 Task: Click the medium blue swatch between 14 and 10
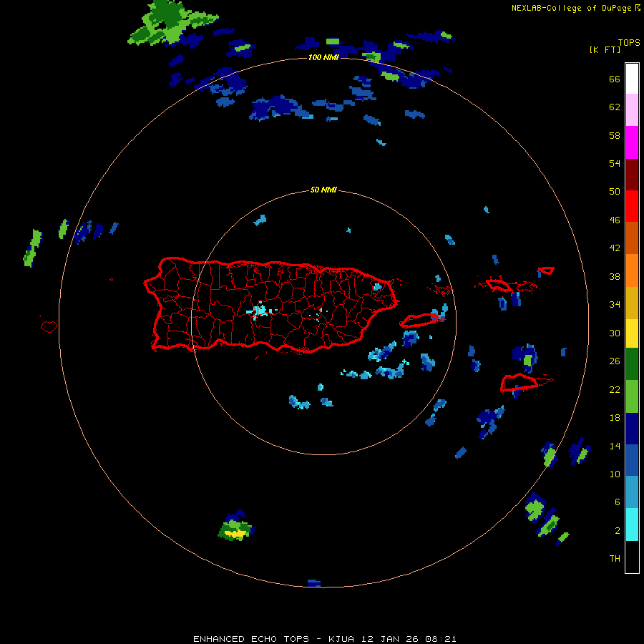click(632, 460)
